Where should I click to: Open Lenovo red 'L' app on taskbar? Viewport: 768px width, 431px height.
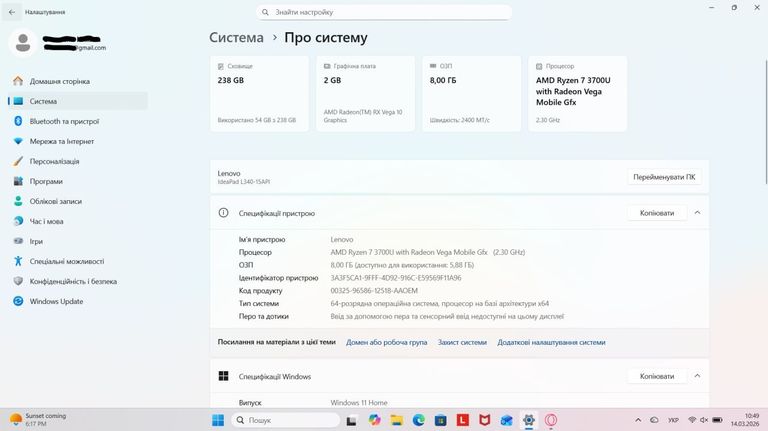tap(463, 420)
